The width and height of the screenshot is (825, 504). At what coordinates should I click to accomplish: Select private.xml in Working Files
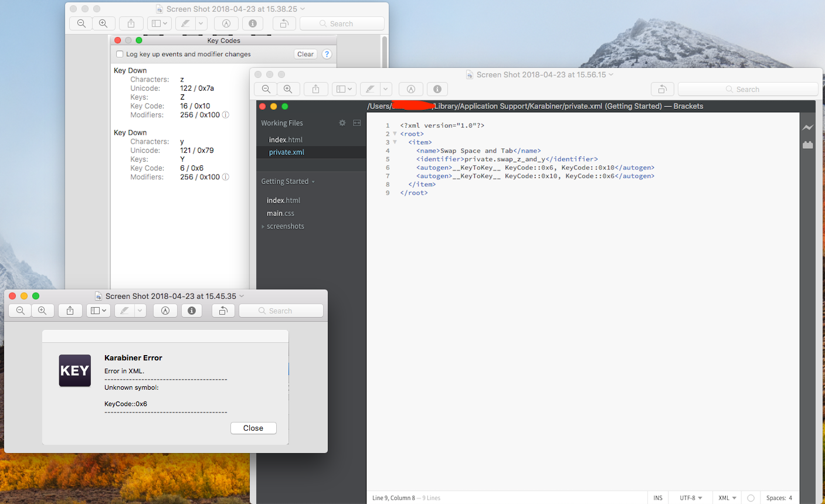tap(286, 152)
